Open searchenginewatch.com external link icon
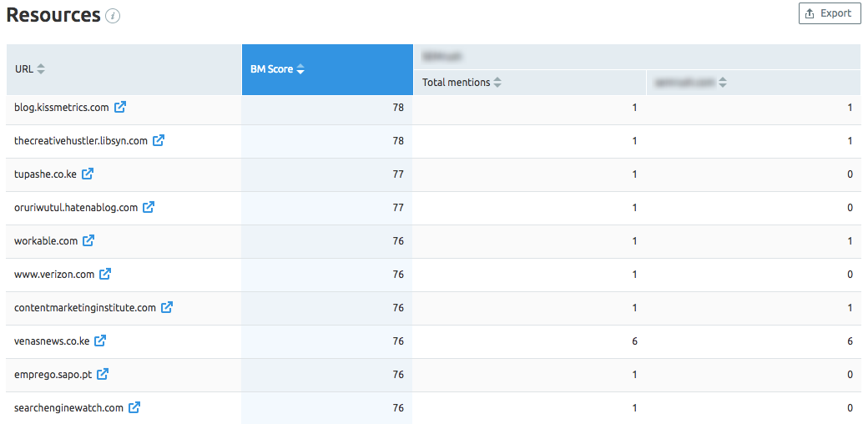This screenshot has width=868, height=424. [x=134, y=407]
